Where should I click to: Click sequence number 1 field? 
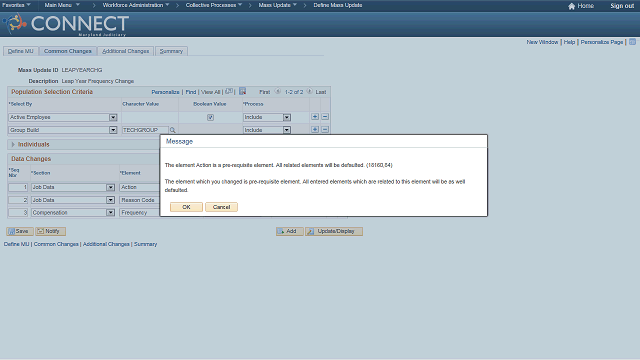click(x=18, y=187)
